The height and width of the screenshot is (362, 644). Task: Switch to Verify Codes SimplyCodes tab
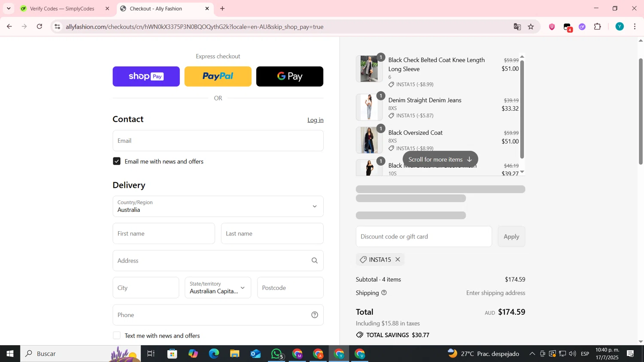point(62,9)
